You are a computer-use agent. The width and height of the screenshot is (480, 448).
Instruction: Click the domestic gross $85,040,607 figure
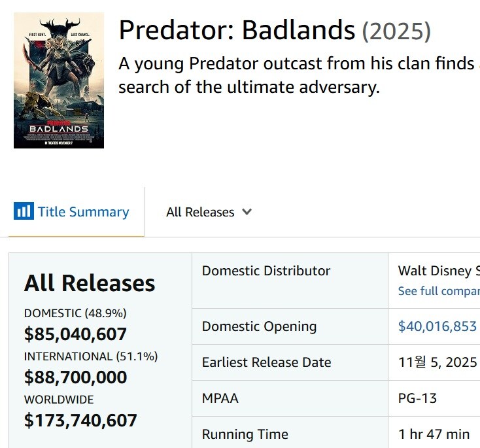click(75, 334)
